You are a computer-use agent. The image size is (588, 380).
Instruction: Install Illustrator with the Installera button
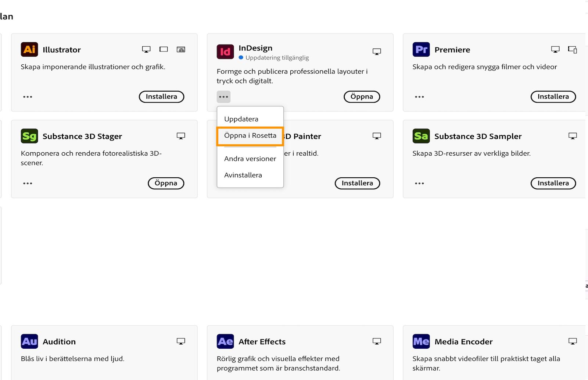(161, 97)
